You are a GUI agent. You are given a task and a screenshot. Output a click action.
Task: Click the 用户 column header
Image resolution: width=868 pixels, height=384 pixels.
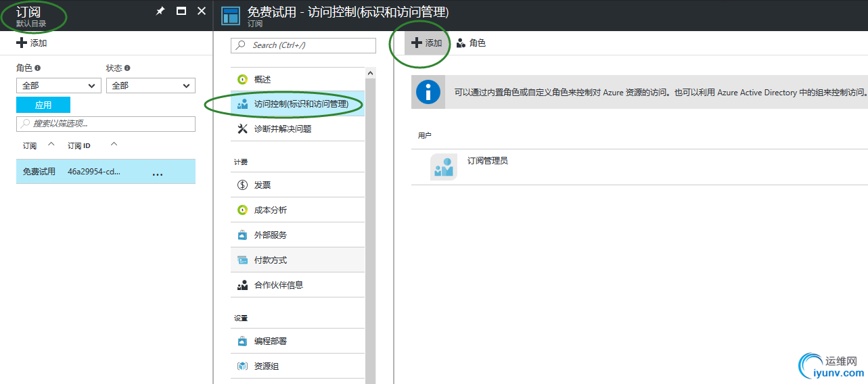tap(425, 136)
